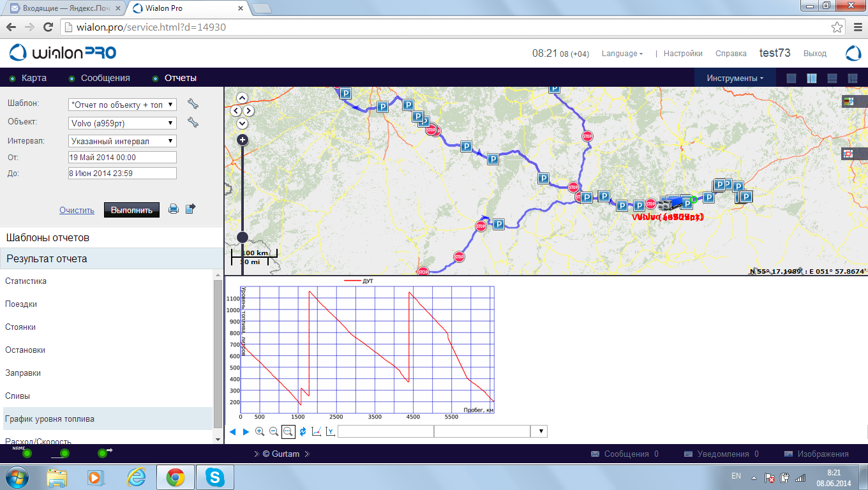
Task: Open the Объект Volvo dropdown
Action: 122,123
